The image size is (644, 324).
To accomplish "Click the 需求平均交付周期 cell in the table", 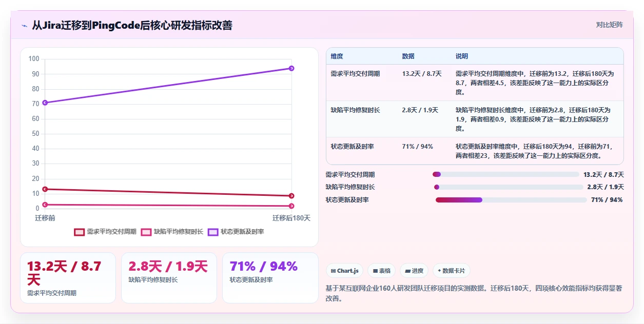I will click(x=356, y=74).
